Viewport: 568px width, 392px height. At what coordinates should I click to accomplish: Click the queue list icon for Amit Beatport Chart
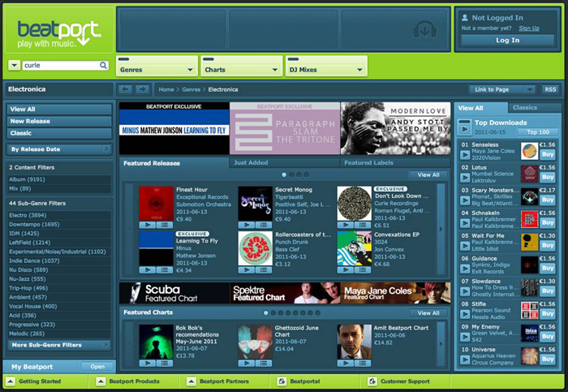tap(362, 363)
